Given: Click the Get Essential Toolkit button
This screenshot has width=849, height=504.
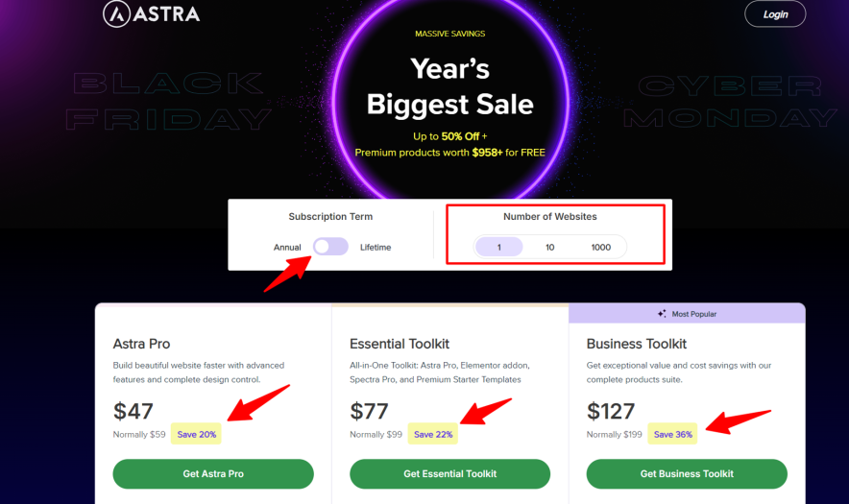Looking at the screenshot, I should [449, 473].
